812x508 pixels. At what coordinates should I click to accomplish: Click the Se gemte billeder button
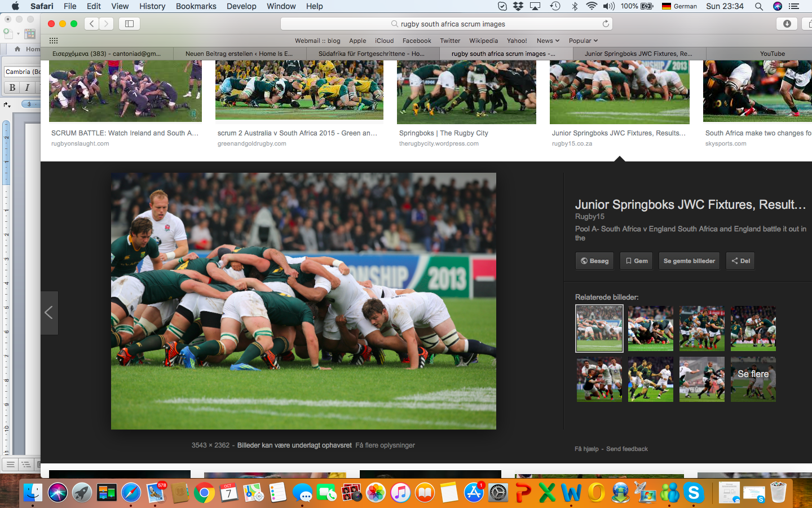pyautogui.click(x=689, y=261)
